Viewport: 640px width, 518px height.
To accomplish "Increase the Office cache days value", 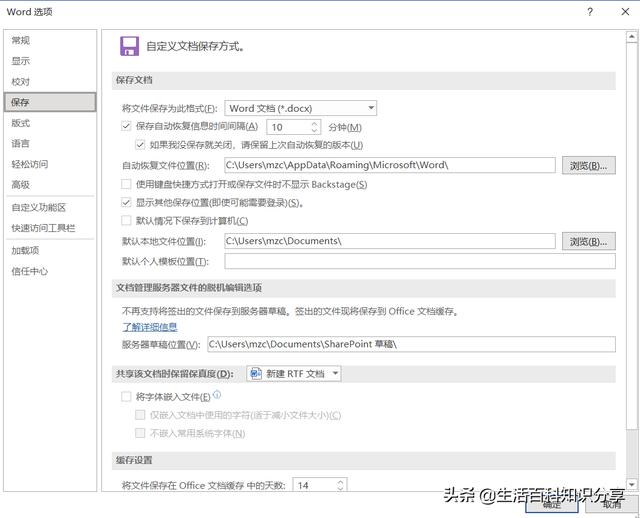I will tap(340, 482).
